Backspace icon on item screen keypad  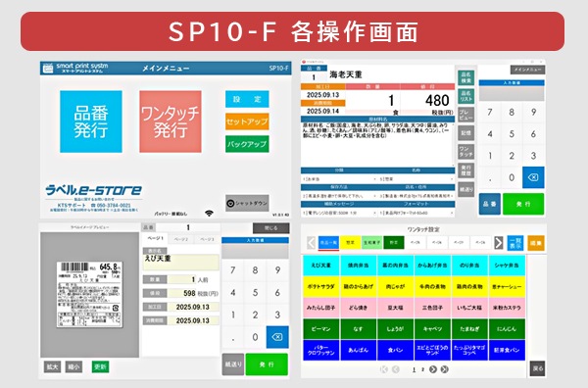pyautogui.click(x=533, y=177)
